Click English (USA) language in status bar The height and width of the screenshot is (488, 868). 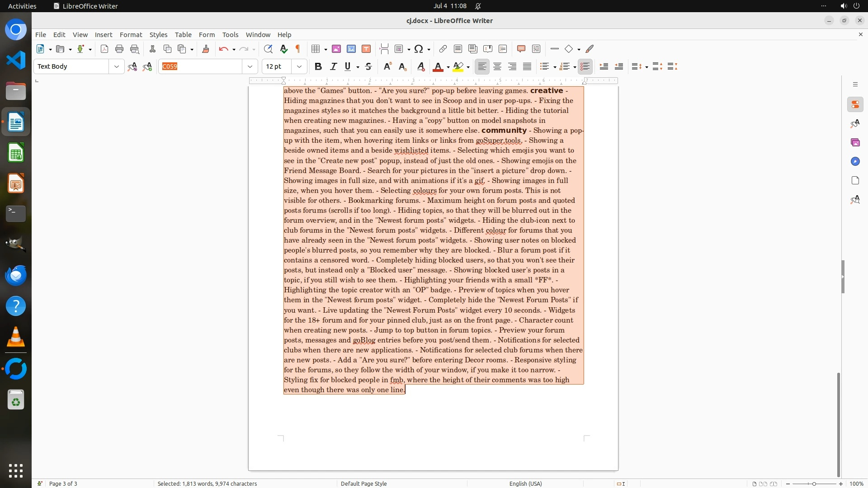pyautogui.click(x=525, y=483)
